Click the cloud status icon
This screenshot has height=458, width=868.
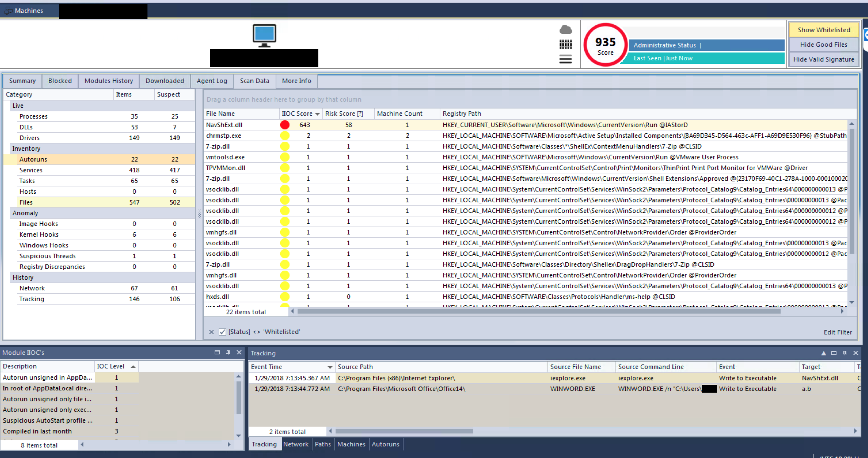(x=566, y=30)
